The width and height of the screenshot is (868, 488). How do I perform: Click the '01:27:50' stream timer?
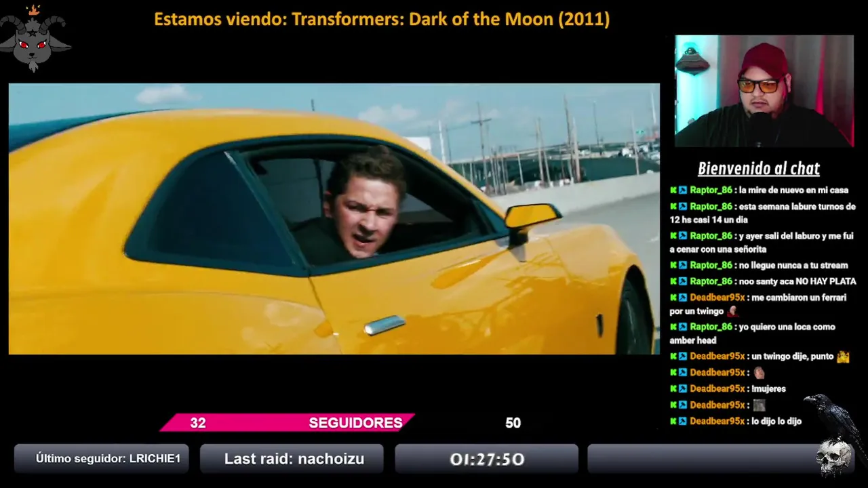click(487, 459)
